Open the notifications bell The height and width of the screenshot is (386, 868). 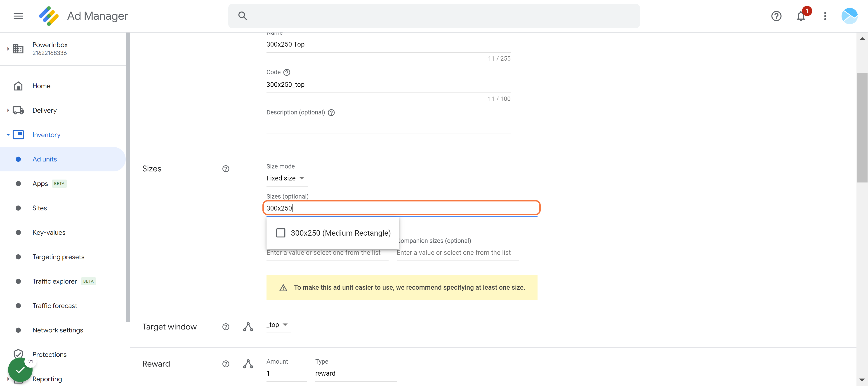801,16
